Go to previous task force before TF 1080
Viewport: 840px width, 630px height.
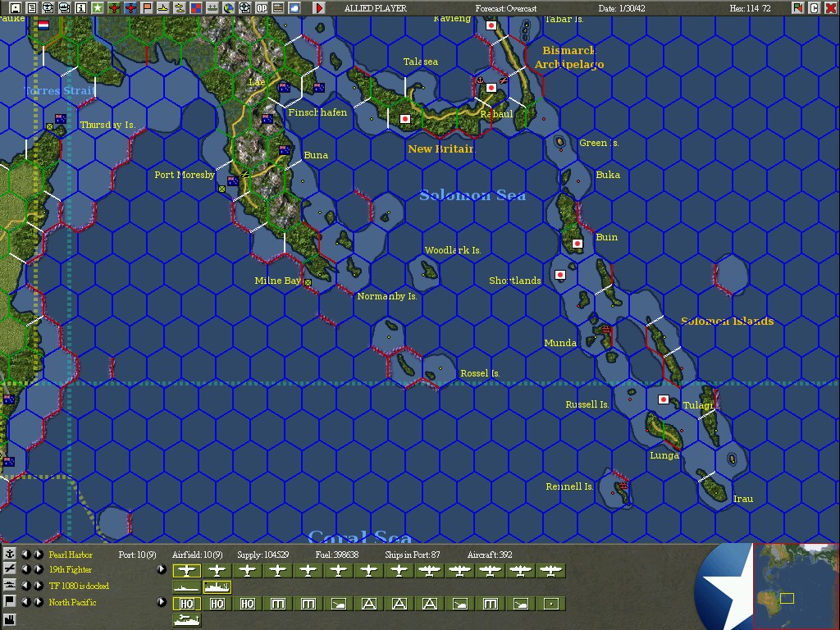[25, 585]
